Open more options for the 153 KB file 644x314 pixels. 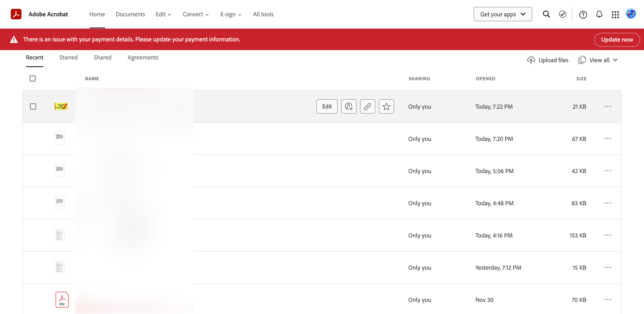coord(608,235)
